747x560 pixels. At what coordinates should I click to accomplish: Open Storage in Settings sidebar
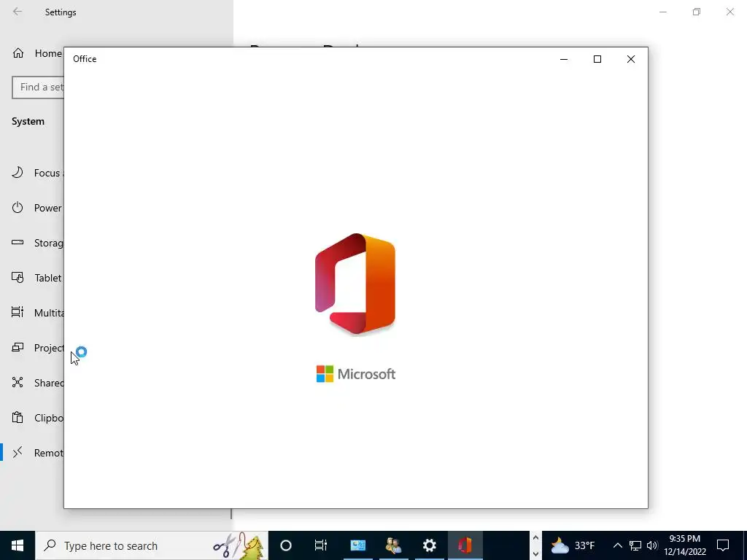[37, 243]
